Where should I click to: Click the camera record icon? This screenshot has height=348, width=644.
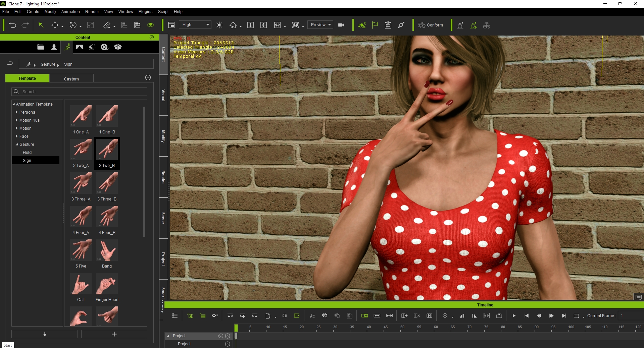coord(341,25)
